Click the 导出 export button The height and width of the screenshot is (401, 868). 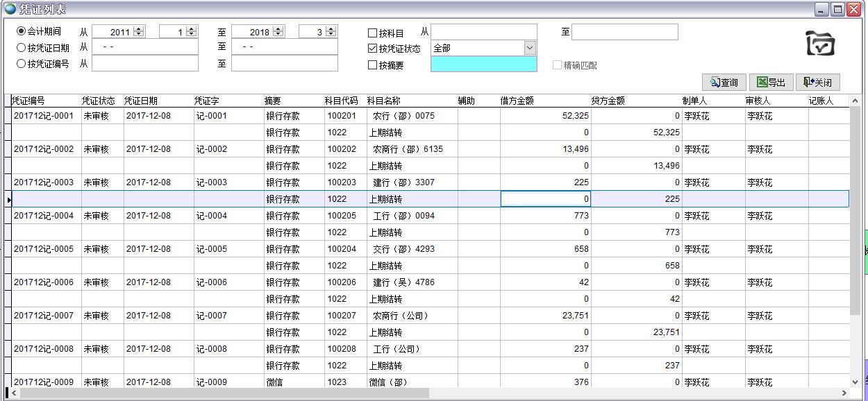(771, 83)
